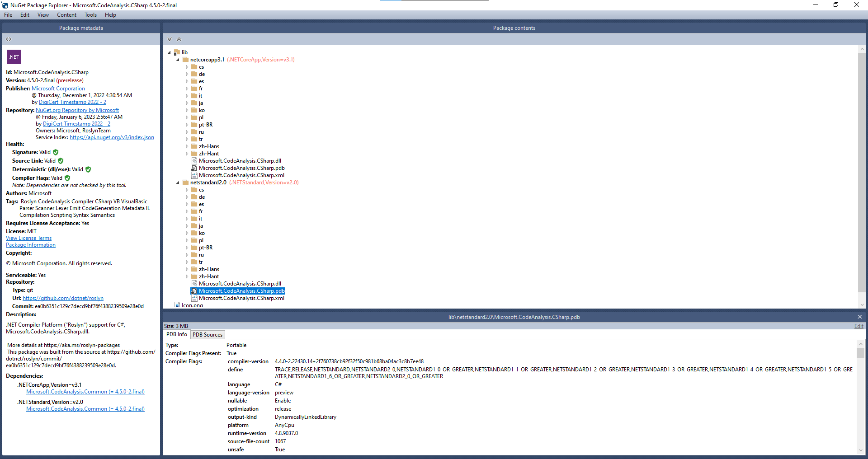Click the netcoreapp3.1 Microsoft.CodeAnalysis.CSharp.pdb file icon
The width and height of the screenshot is (868, 459).
pos(194,168)
